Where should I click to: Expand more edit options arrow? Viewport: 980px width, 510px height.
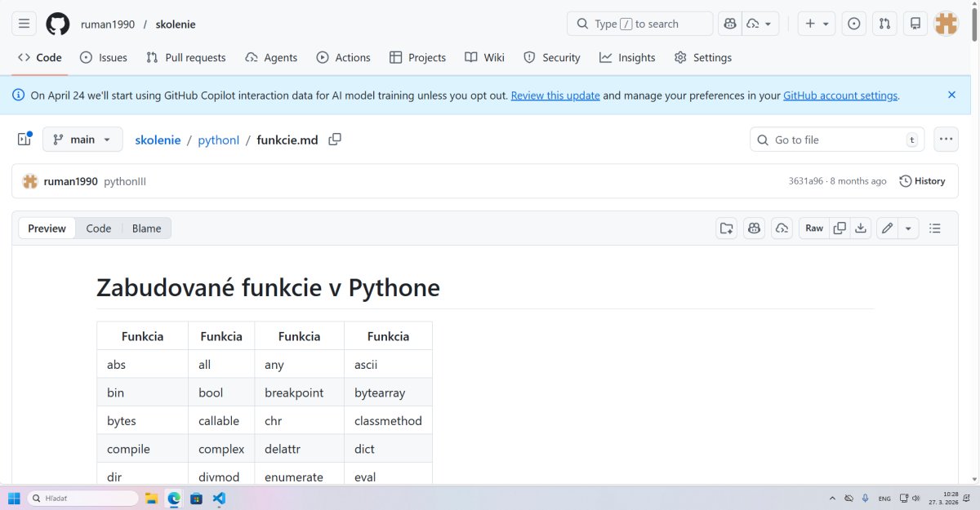908,228
